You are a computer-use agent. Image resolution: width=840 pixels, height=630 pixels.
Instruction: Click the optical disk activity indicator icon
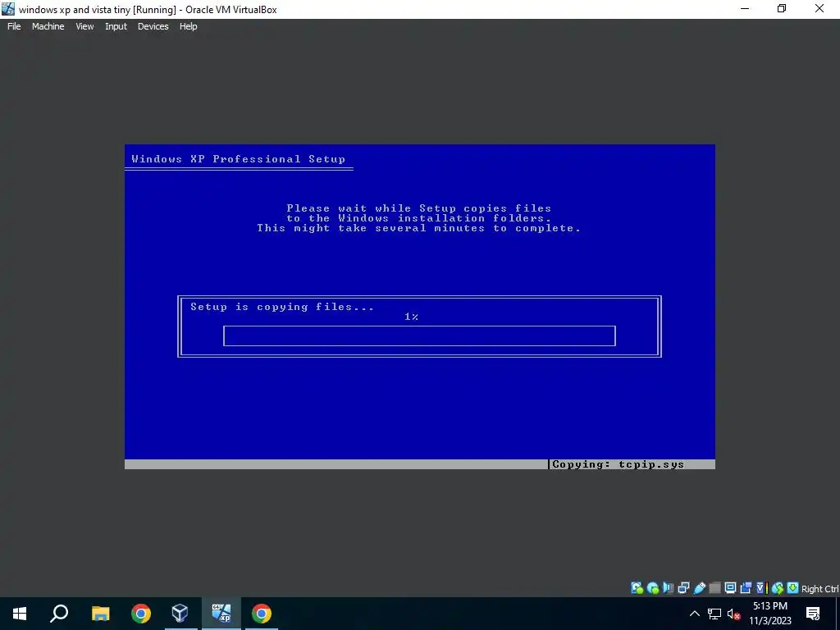pos(652,588)
